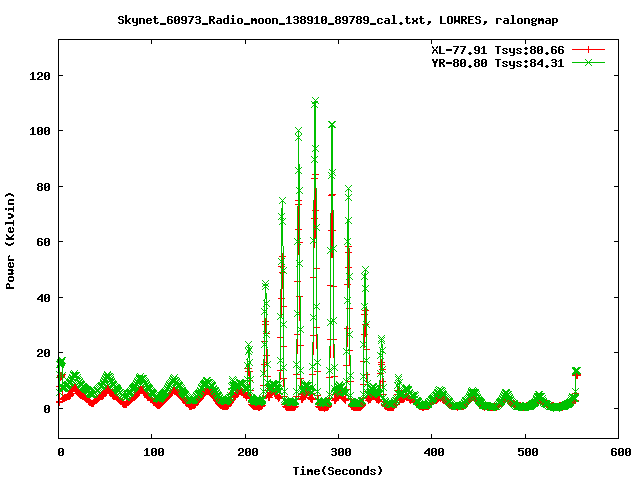Click the 300 tick label on x-axis
640x480 pixels.
(x=339, y=453)
